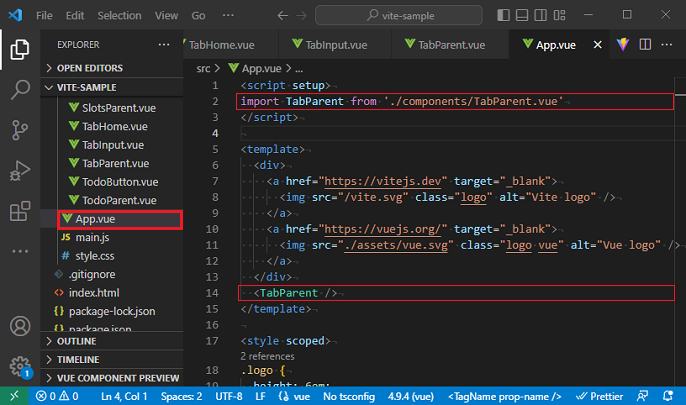Open the Go menu
This screenshot has height=405, width=686.
click(x=198, y=15)
